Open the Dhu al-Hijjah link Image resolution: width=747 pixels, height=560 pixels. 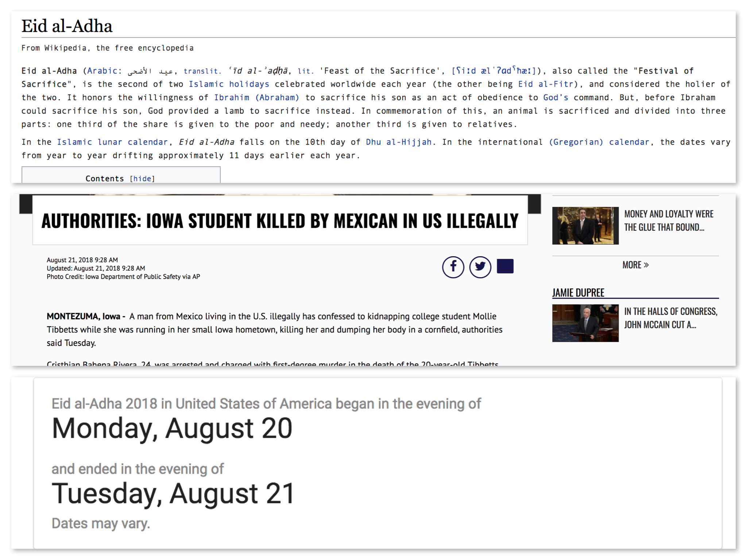399,142
